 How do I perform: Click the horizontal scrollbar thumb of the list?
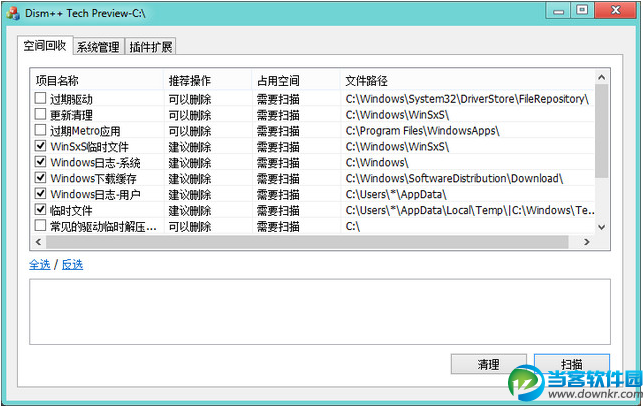point(307,242)
